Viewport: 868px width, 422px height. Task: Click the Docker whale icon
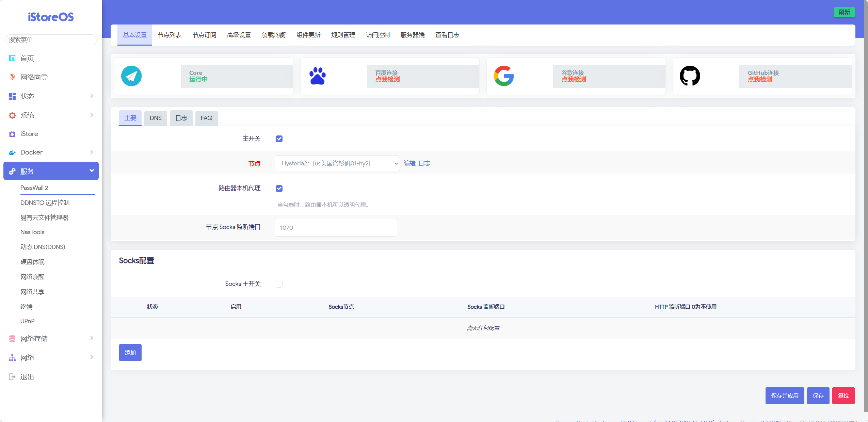click(x=12, y=152)
